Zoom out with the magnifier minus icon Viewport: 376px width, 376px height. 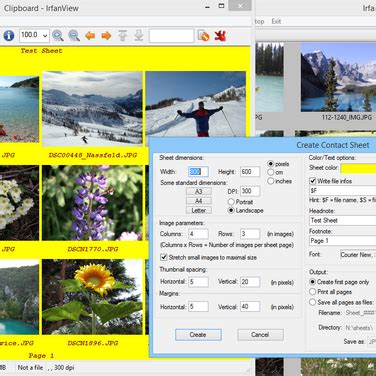74,35
